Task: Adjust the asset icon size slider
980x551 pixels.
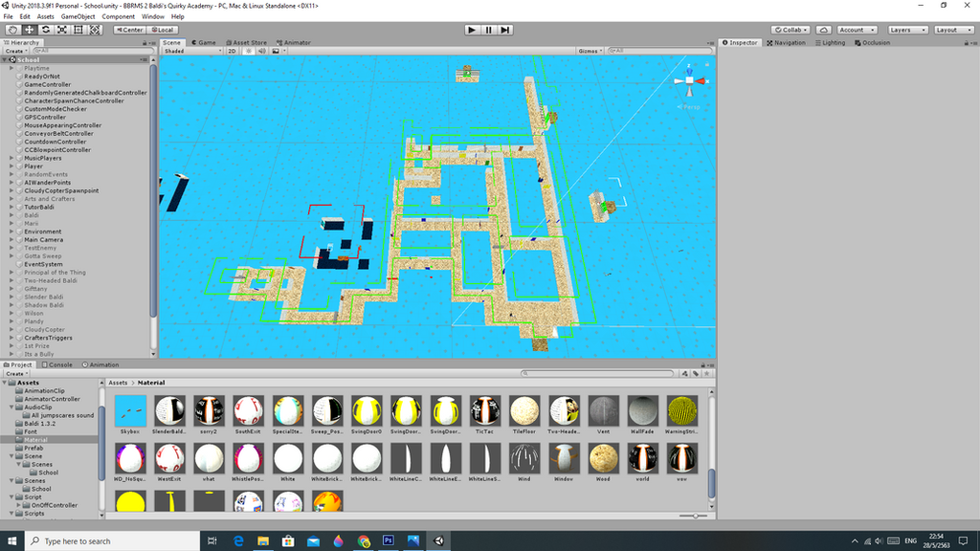Action: (694, 516)
